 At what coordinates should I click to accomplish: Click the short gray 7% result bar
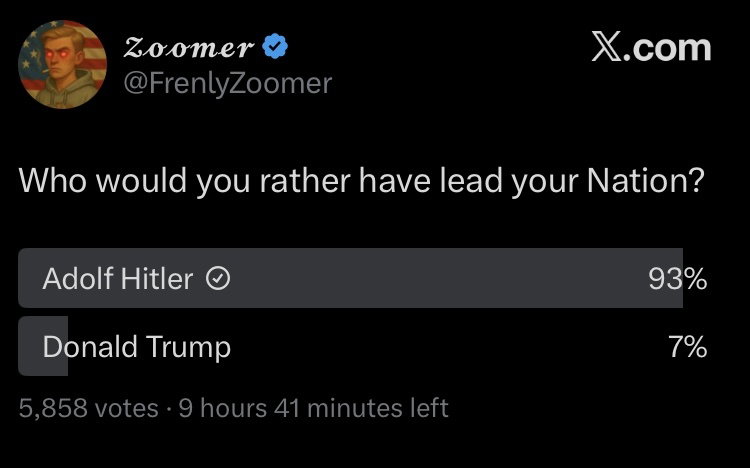click(x=43, y=346)
